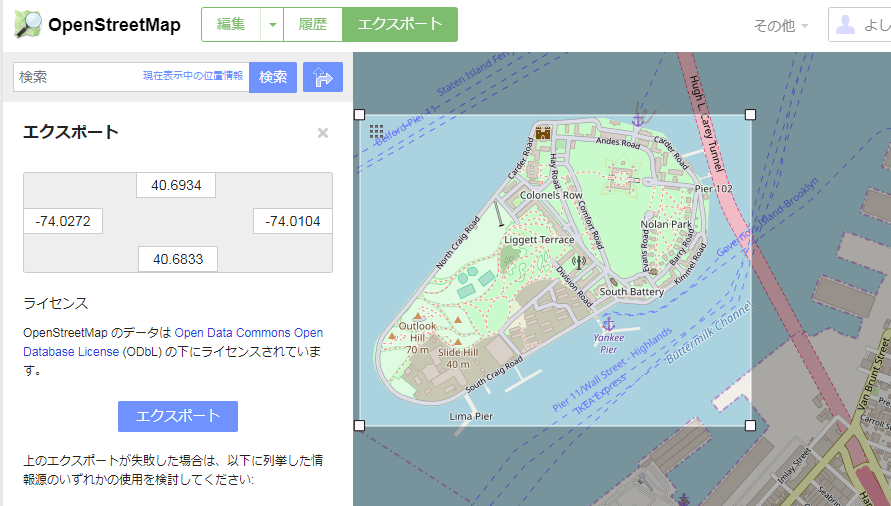The width and height of the screenshot is (891, 506).
Task: Expand the その他 menu
Action: point(780,26)
